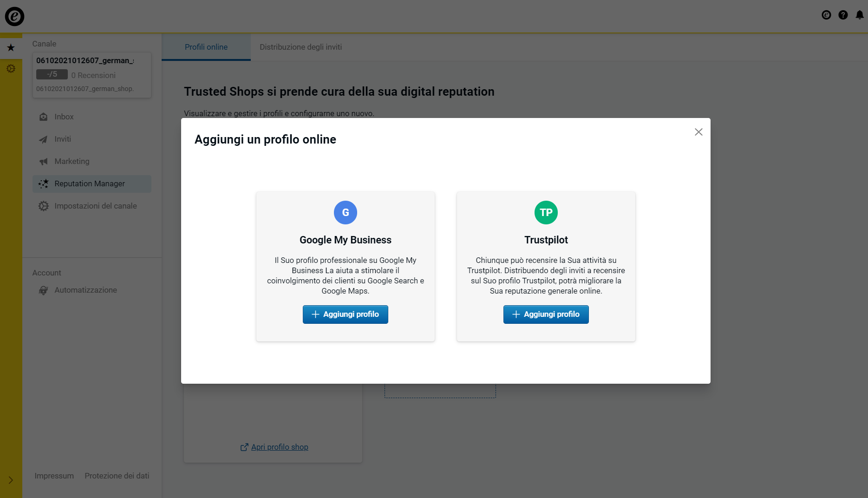Screen dimensions: 868x498
Task: Add a Trustpilot profile
Action: [546, 315]
